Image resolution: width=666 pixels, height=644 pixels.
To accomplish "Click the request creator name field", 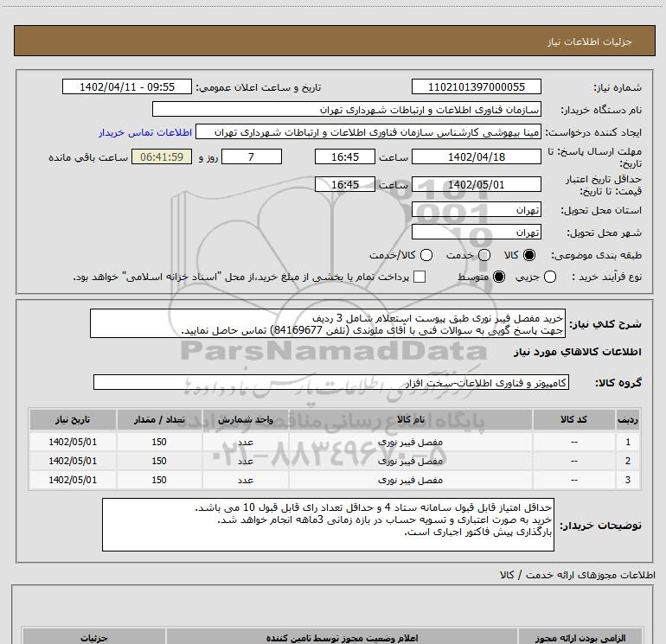I will click(x=368, y=132).
